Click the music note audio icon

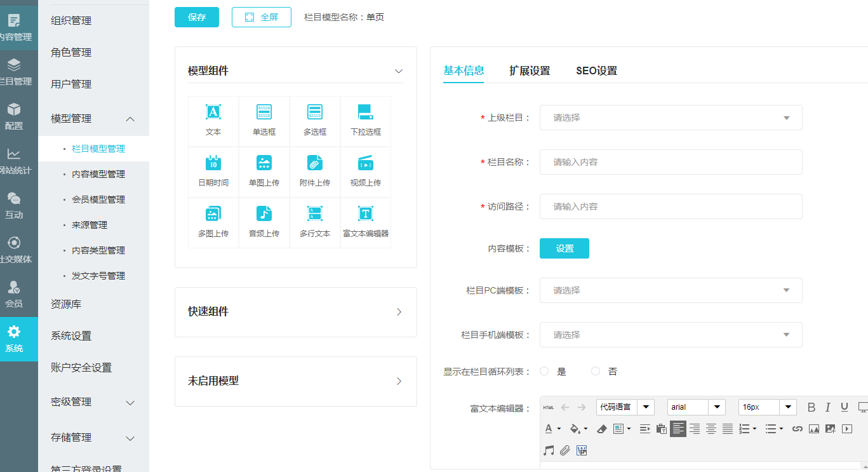pos(549,450)
